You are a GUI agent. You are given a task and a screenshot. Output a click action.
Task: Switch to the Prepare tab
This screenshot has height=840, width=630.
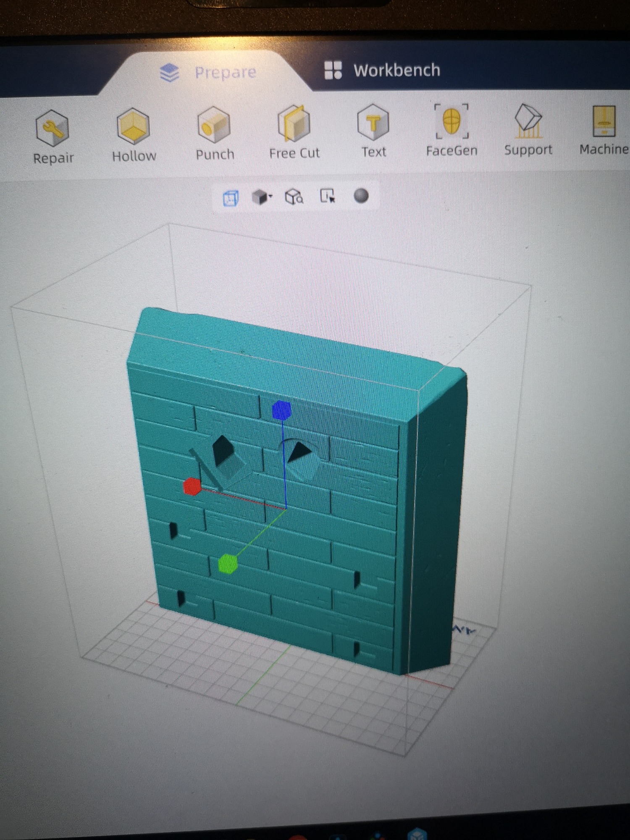tap(209, 73)
